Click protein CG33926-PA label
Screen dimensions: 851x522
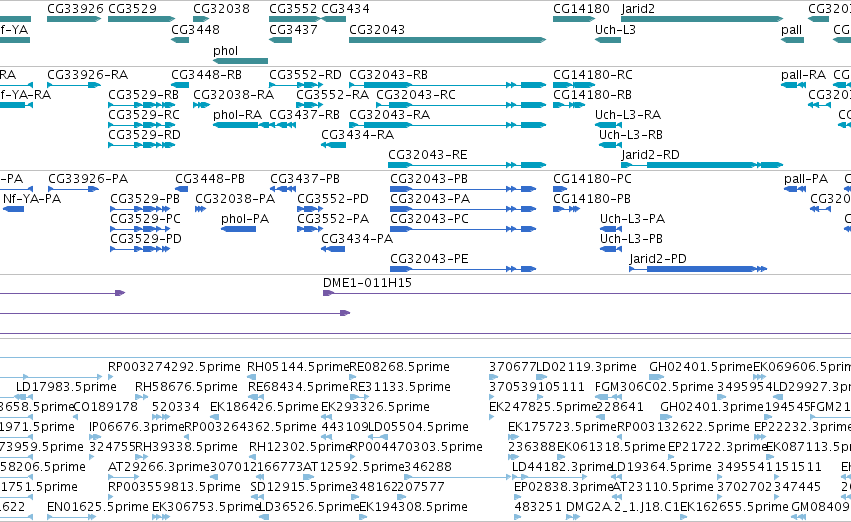point(88,179)
